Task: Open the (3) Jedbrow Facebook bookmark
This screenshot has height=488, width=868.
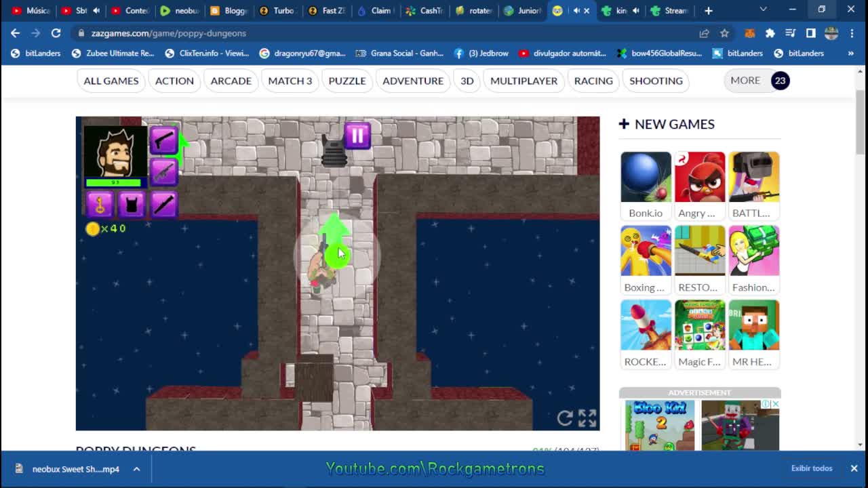Action: pos(481,53)
